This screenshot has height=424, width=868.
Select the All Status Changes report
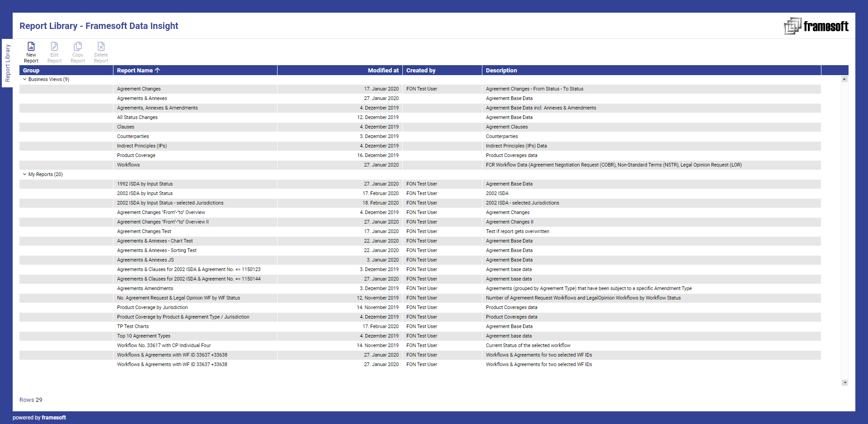[137, 117]
